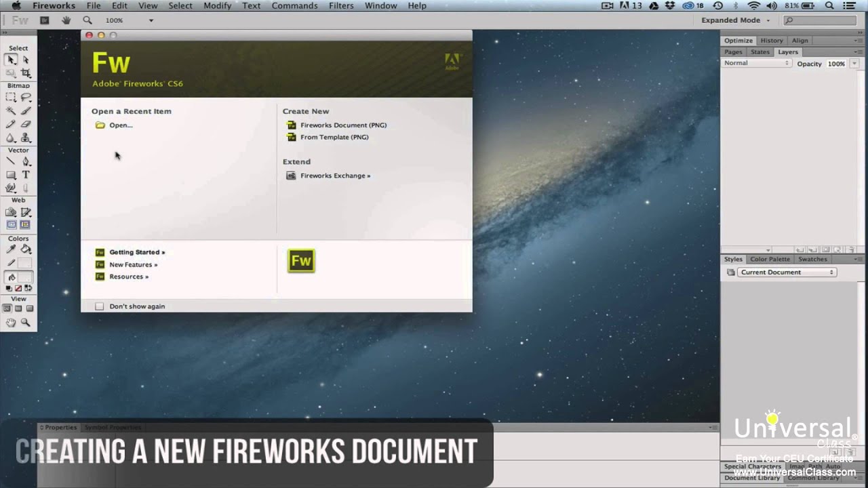Select the Magic Wand tool
The height and width of the screenshot is (488, 868).
12,110
